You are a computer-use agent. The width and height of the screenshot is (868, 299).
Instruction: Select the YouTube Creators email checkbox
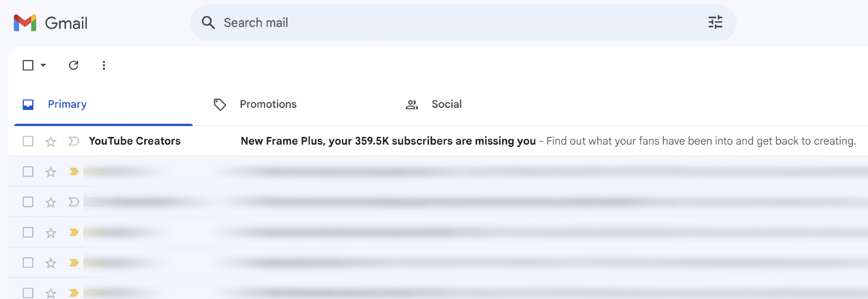point(28,141)
